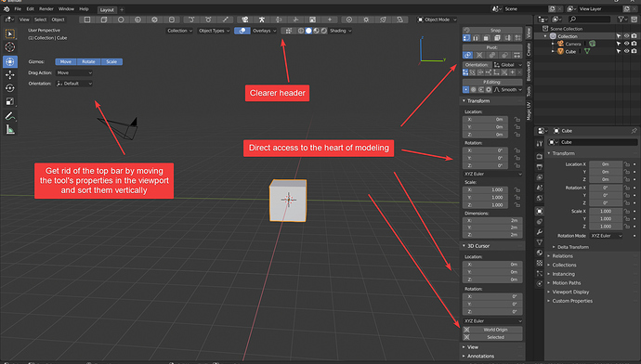Open the Modifiers wrench tab icon

pos(540,232)
